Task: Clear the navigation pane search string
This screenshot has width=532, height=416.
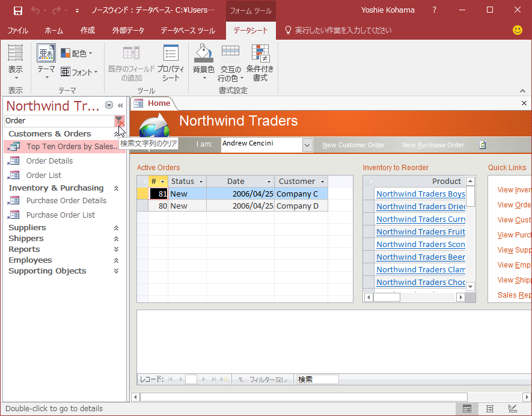Action: point(120,121)
